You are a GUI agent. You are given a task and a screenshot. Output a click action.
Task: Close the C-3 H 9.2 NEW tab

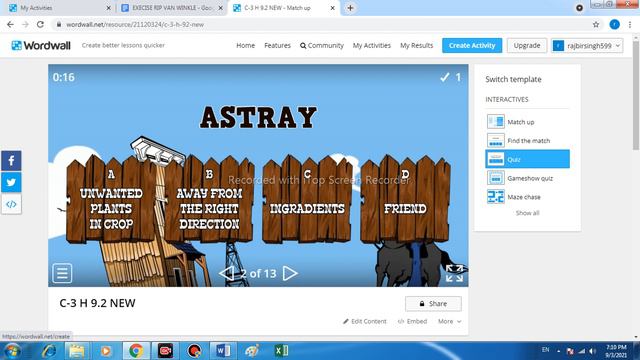pyautogui.click(x=332, y=8)
